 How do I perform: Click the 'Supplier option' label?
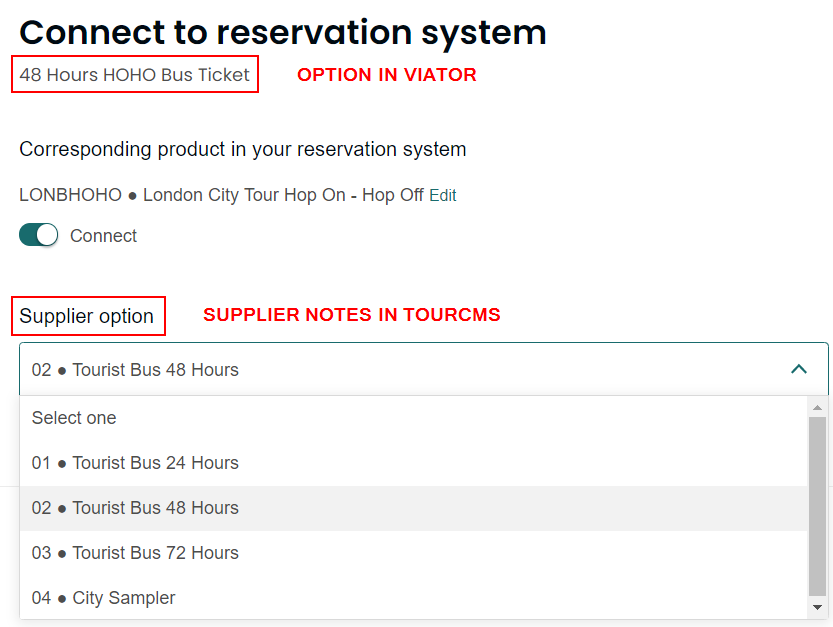pos(87,316)
